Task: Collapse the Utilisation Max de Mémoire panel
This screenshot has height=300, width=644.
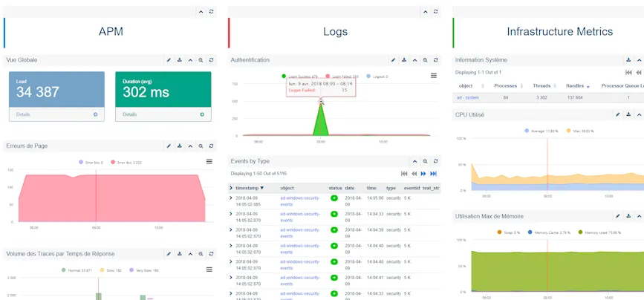Action: [639, 217]
